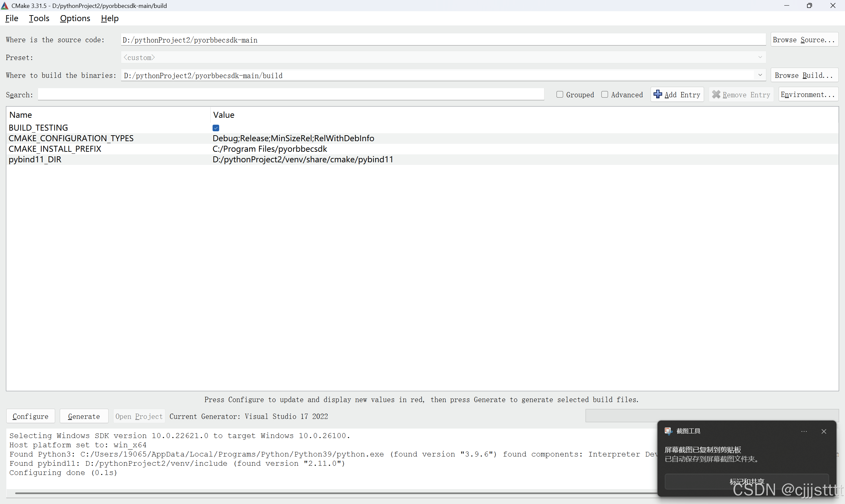
Task: Expand the build binaries path dropdown
Action: [760, 75]
